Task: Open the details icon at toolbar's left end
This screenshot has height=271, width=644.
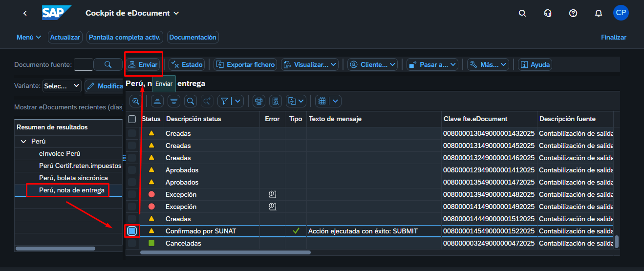Action: (x=135, y=101)
